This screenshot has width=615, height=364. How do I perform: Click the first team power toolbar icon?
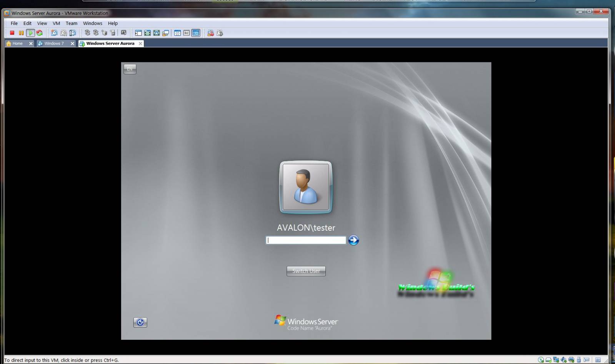tap(87, 33)
